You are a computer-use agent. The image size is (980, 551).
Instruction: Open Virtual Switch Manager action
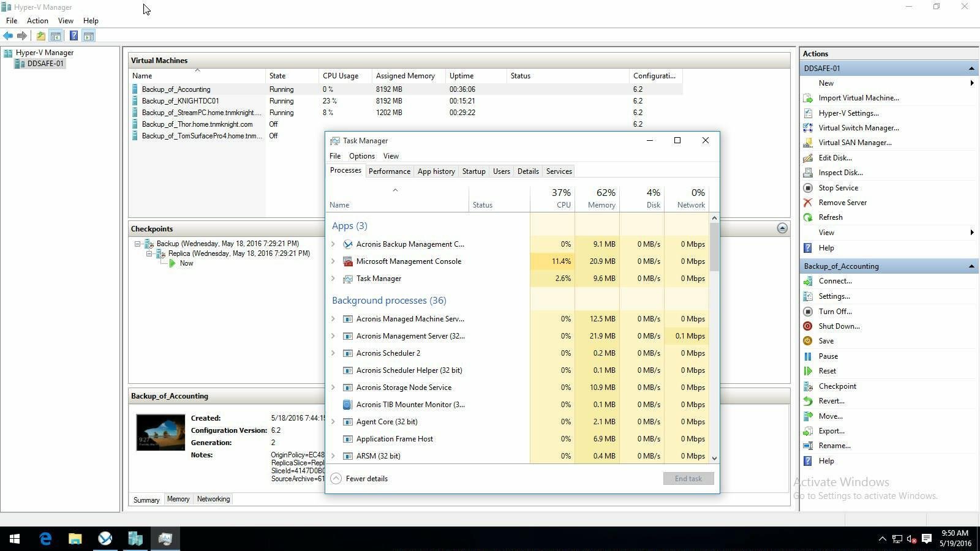click(x=859, y=128)
